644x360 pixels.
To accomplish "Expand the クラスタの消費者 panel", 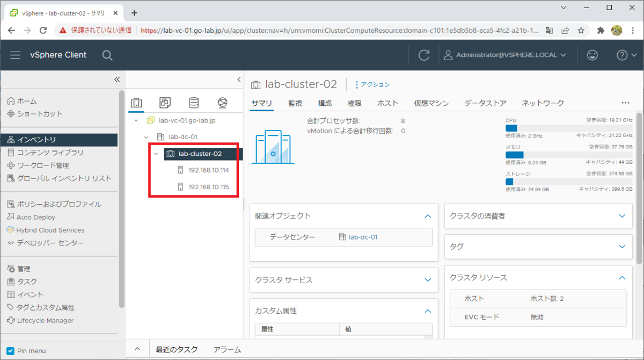I will (x=622, y=216).
